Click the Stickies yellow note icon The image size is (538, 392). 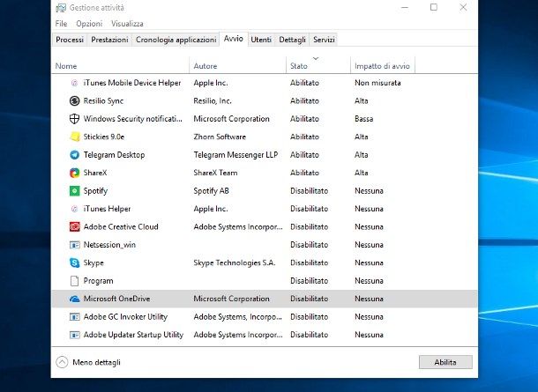click(74, 137)
